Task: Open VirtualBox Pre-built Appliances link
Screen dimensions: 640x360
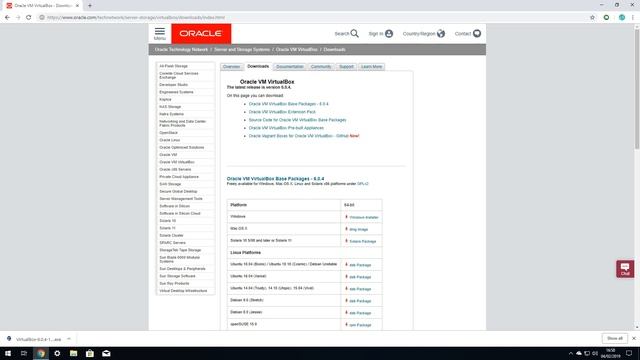Action: click(286, 128)
